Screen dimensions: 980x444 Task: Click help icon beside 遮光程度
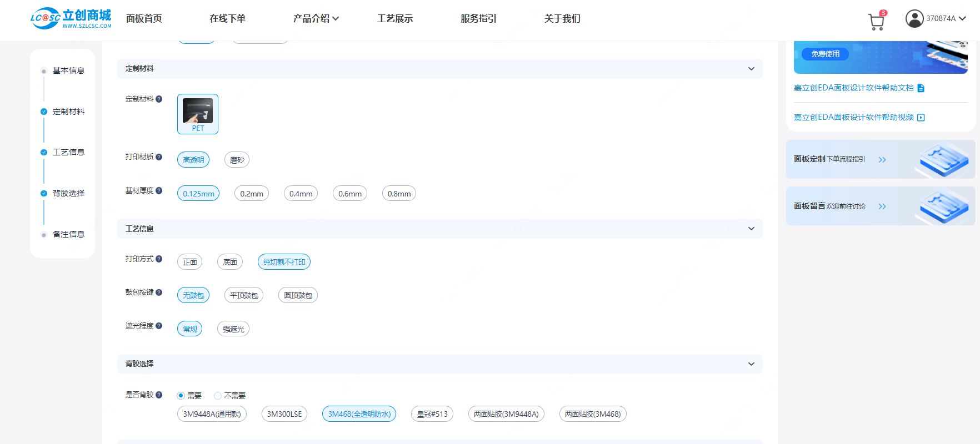159,326
